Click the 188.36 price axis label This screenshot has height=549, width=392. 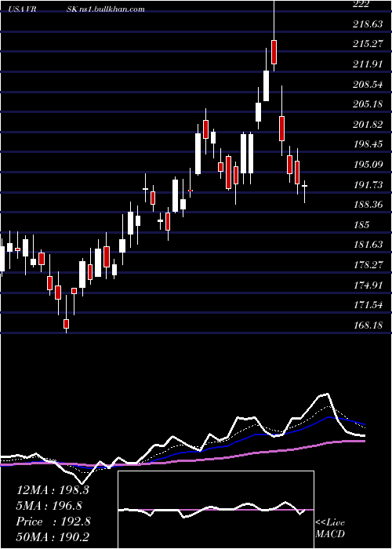click(367, 205)
